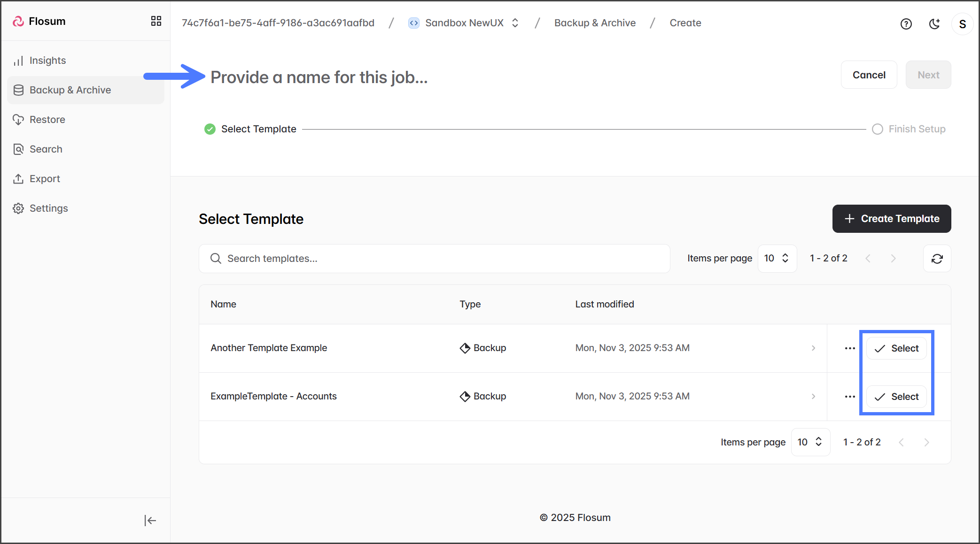Collapse the sidebar with arrow icon
The image size is (980, 544).
click(x=150, y=520)
